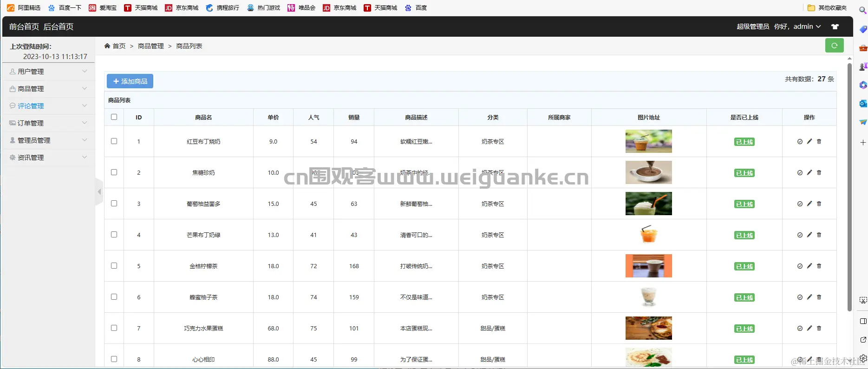Click status circle icon for 巧克力水果蛋糕

pos(800,329)
